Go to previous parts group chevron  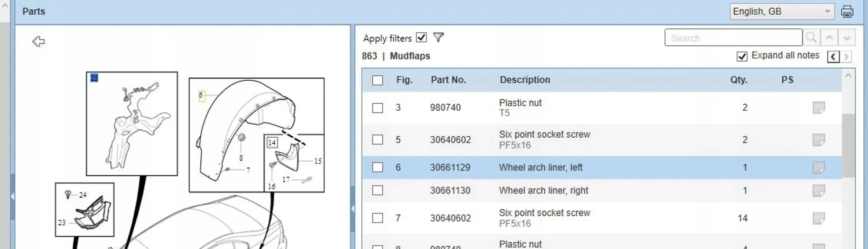point(833,56)
